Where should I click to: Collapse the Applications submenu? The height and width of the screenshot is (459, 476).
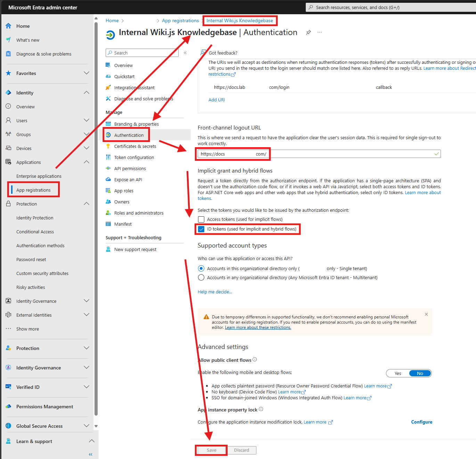coord(87,162)
